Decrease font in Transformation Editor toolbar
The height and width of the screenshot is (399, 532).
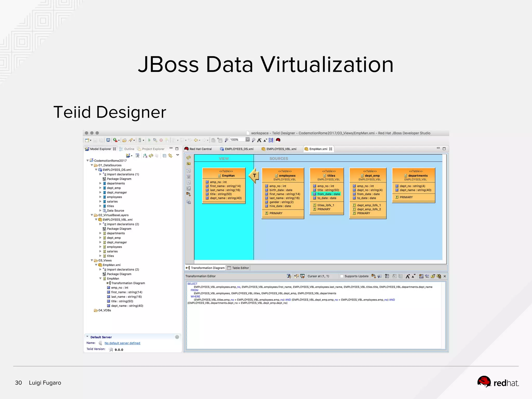tap(414, 276)
